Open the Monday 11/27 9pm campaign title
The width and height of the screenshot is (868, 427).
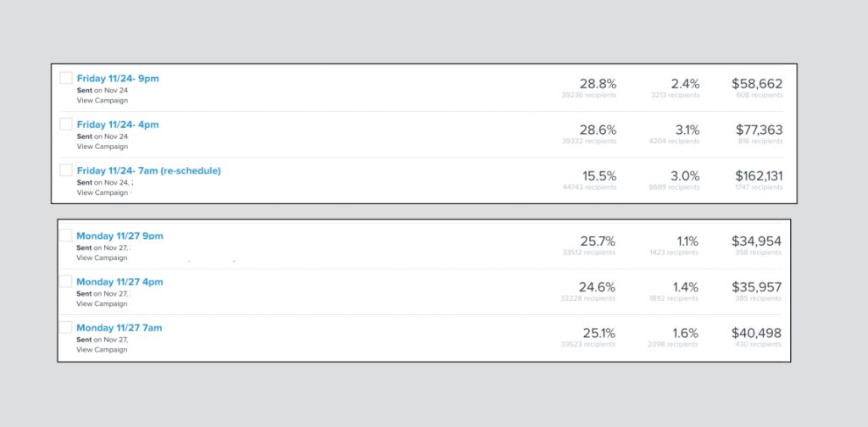(120, 236)
